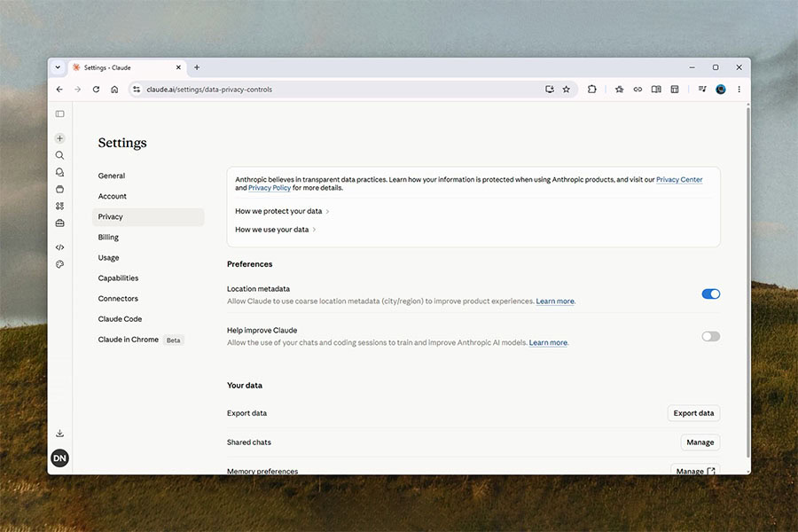Open a new browser tab
798x532 pixels.
pyautogui.click(x=197, y=67)
